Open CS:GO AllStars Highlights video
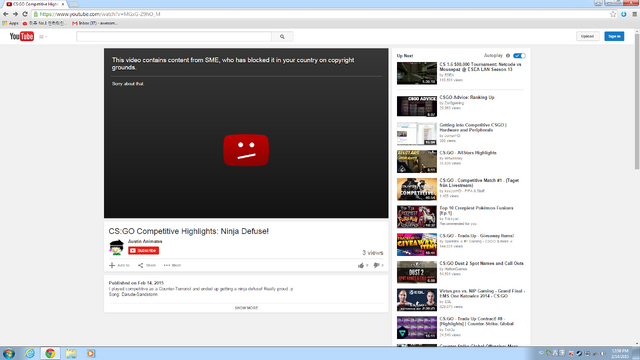The height and width of the screenshot is (360, 640). click(x=468, y=153)
